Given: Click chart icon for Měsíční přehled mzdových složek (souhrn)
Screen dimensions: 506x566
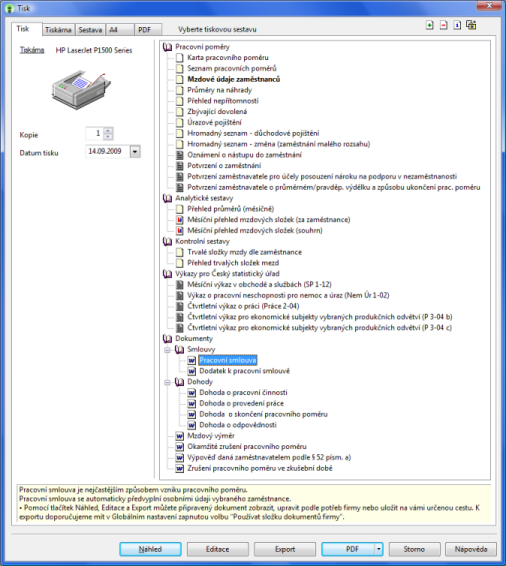Looking at the screenshot, I should pyautogui.click(x=179, y=230).
